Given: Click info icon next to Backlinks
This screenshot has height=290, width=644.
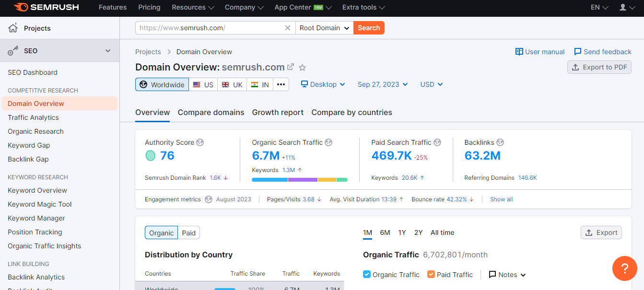Looking at the screenshot, I should (x=500, y=142).
